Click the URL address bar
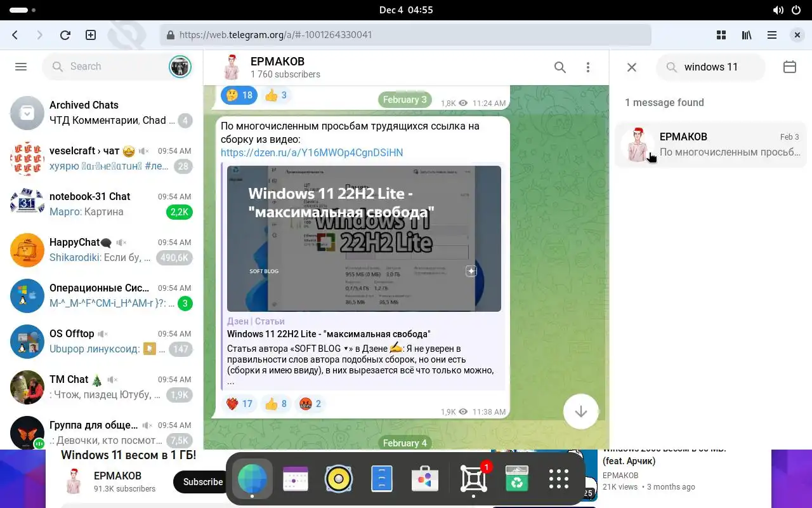The width and height of the screenshot is (812, 508). tap(406, 35)
